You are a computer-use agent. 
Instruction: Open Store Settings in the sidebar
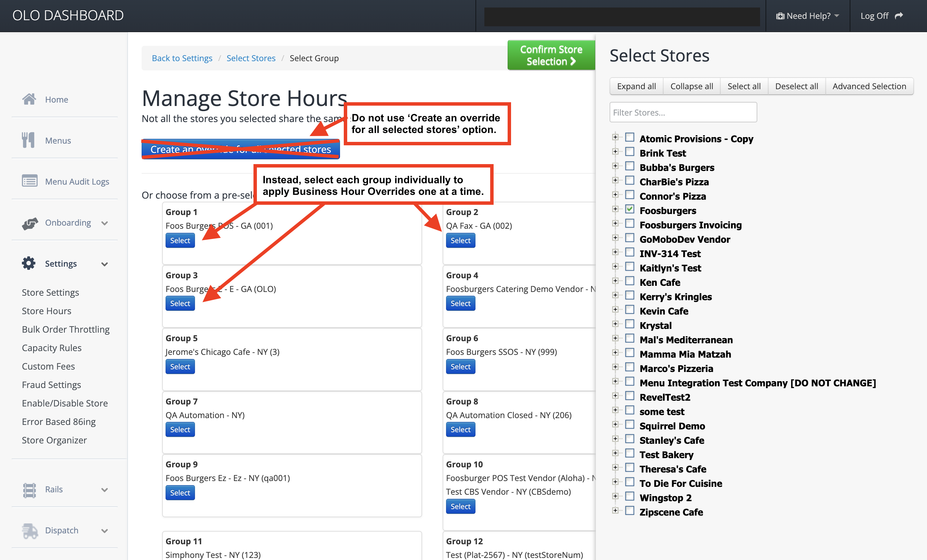click(x=50, y=292)
